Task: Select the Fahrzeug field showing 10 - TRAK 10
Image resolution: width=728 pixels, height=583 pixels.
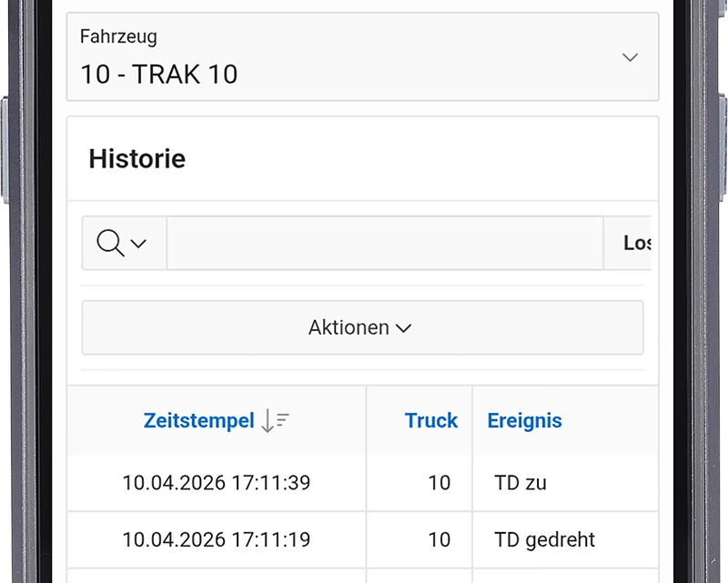Action: (x=362, y=56)
